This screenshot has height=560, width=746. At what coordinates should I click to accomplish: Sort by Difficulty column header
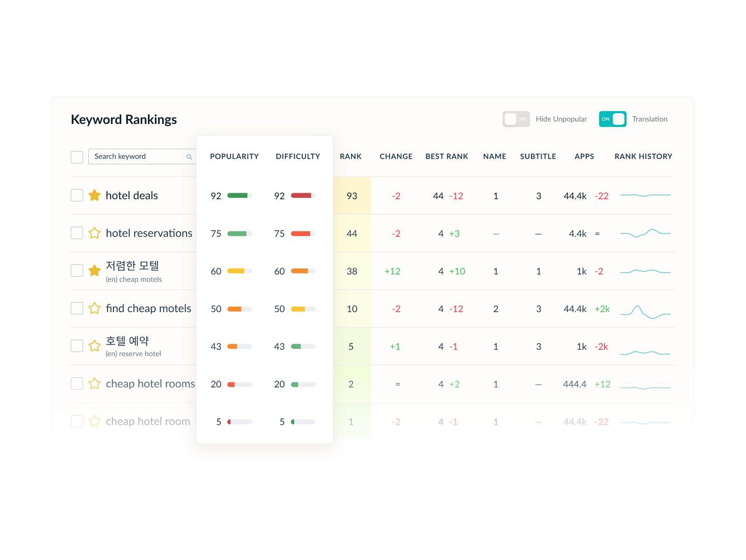click(x=298, y=157)
